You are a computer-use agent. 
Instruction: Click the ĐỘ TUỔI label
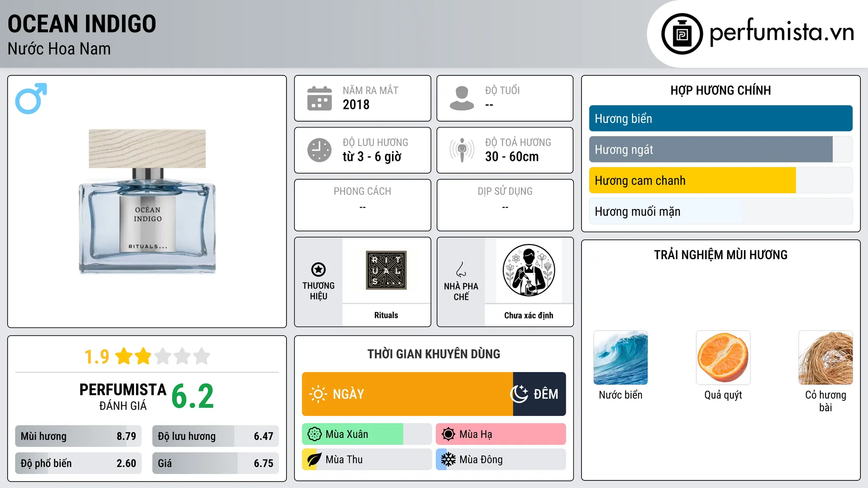(502, 90)
